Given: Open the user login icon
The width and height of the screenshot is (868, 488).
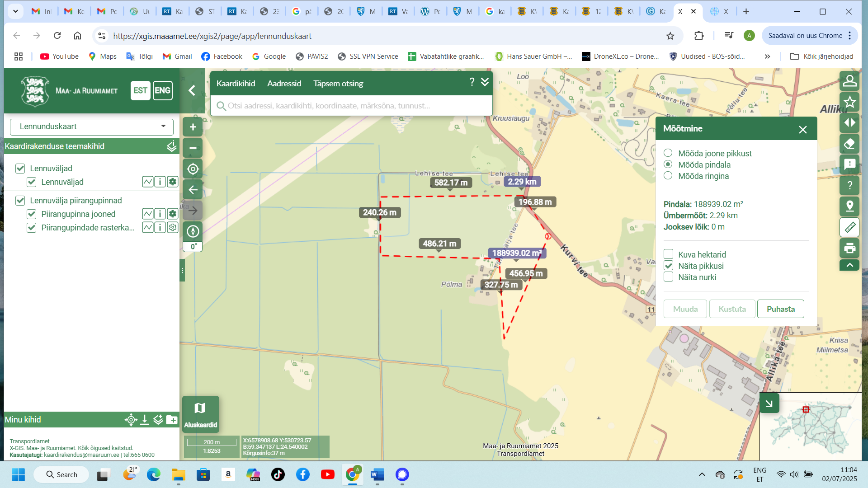Looking at the screenshot, I should (x=849, y=81).
